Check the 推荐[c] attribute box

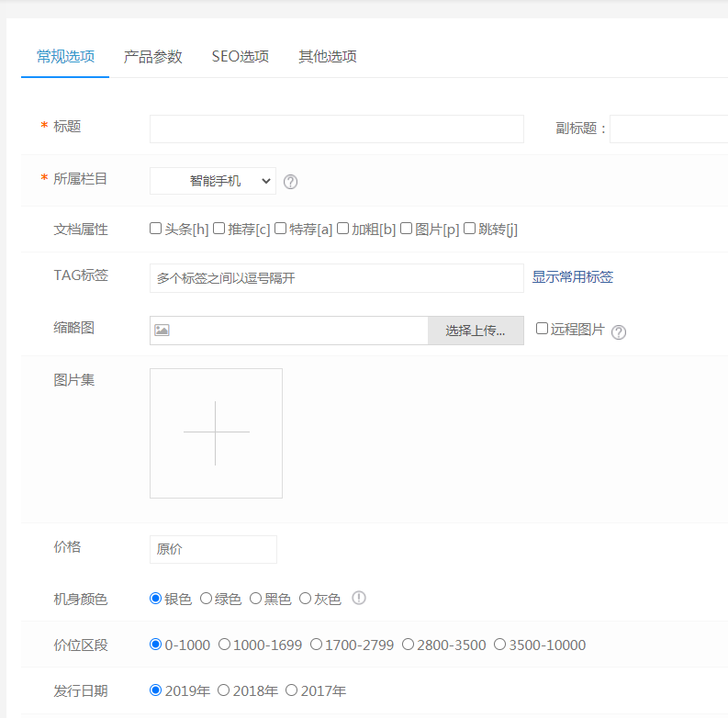point(219,229)
